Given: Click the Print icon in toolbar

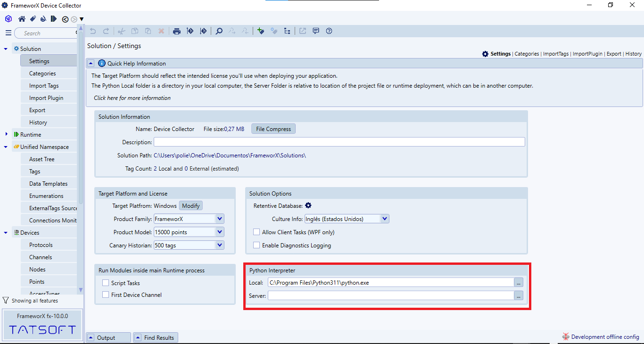Looking at the screenshot, I should (177, 31).
